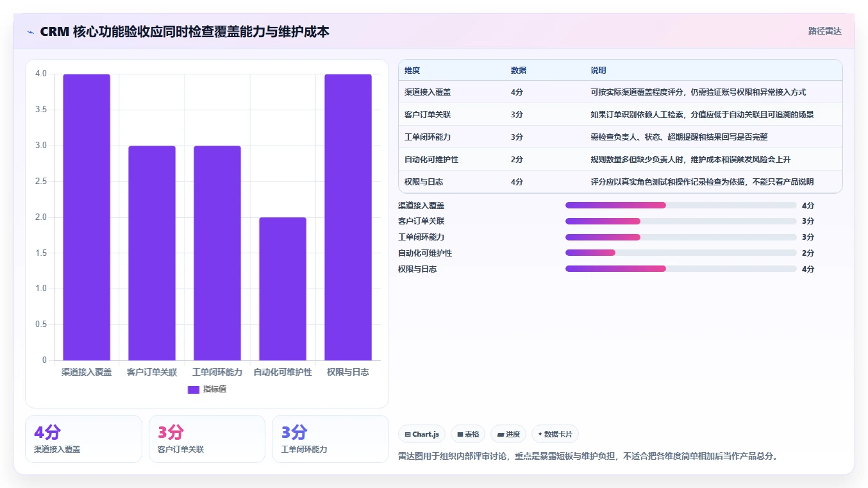
Task: Click the 2.5 y-axis tick value
Action: (x=41, y=181)
